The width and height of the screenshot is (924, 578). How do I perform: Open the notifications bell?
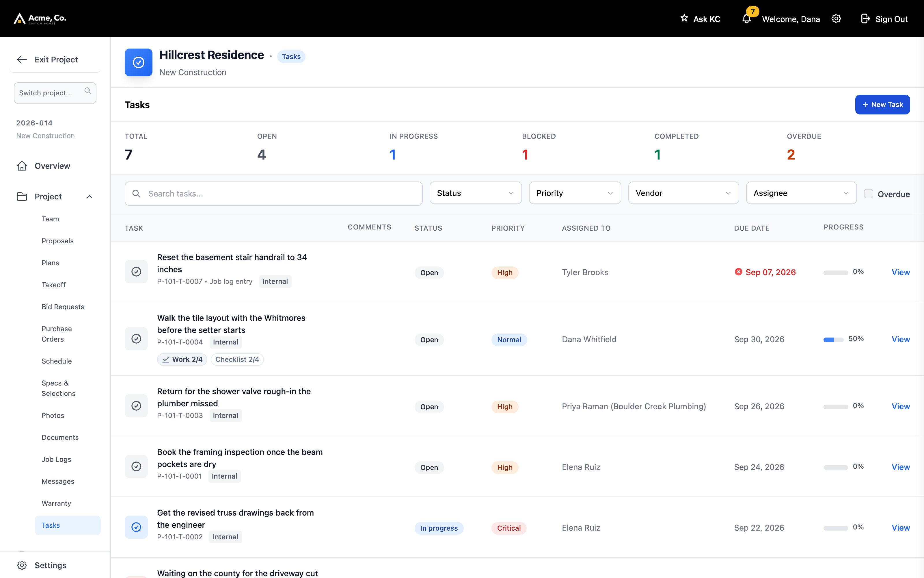746,19
